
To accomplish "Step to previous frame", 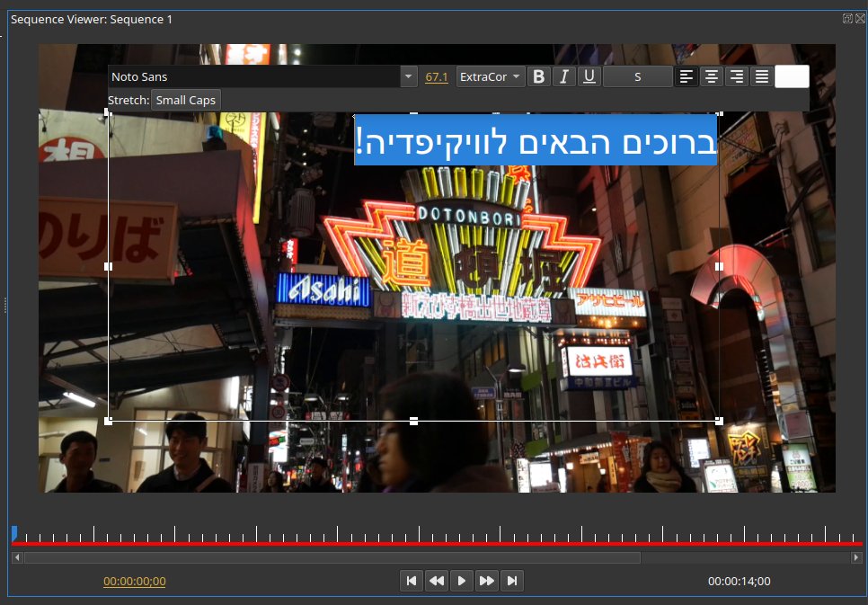I will (437, 581).
